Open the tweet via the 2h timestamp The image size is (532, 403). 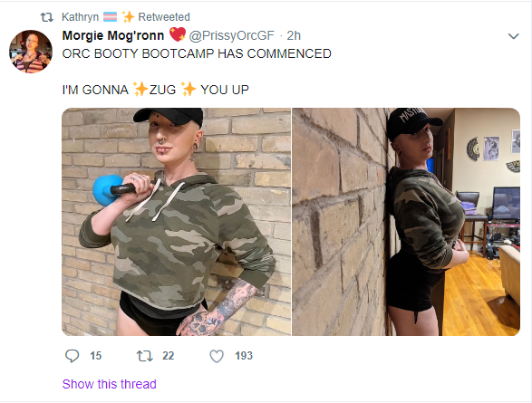[x=294, y=35]
